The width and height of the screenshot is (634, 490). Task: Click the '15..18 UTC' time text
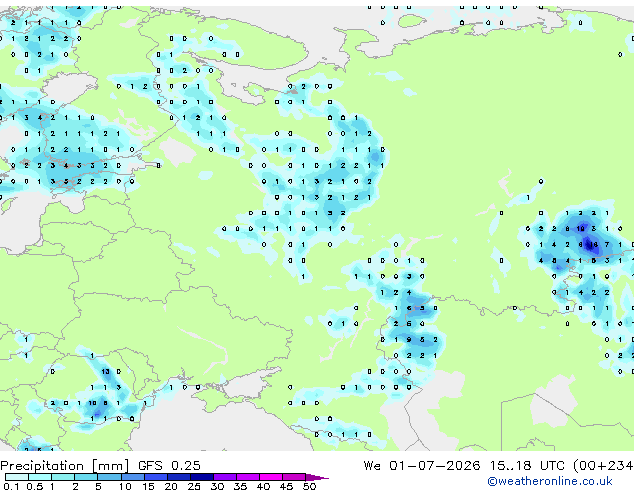[527, 466]
